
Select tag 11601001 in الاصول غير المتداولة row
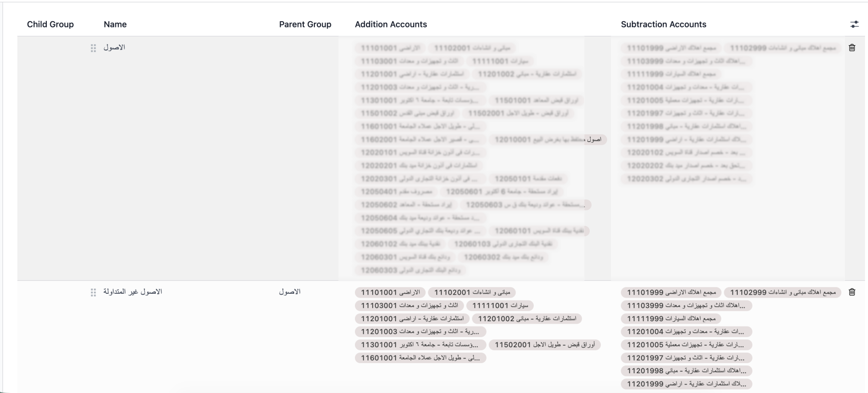pyautogui.click(x=420, y=358)
